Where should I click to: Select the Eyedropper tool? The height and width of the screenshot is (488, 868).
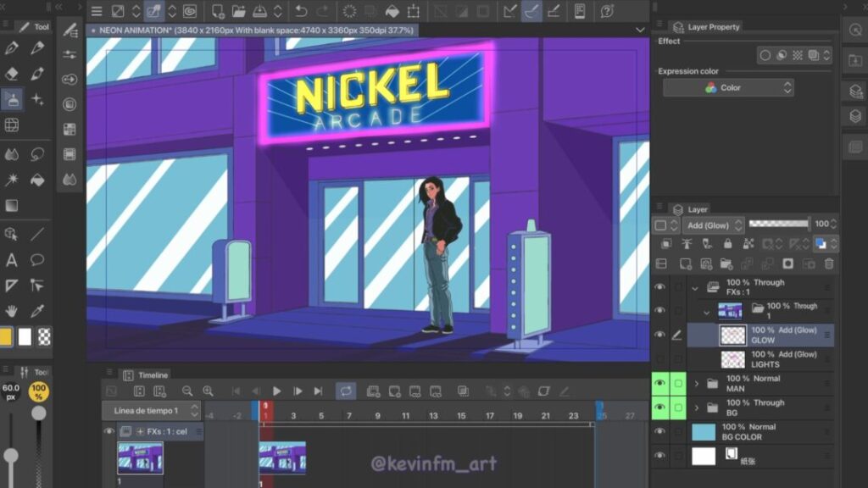pyautogui.click(x=37, y=311)
